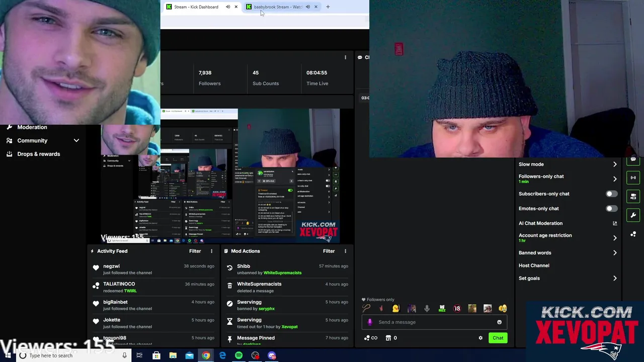Open stream stats panel three-dot menu
The image size is (644, 362).
(x=345, y=57)
